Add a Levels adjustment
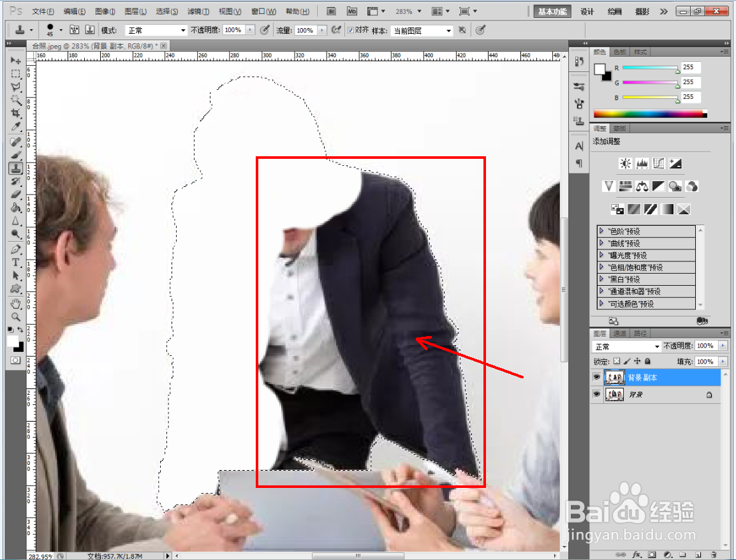736x560 pixels. click(x=642, y=163)
